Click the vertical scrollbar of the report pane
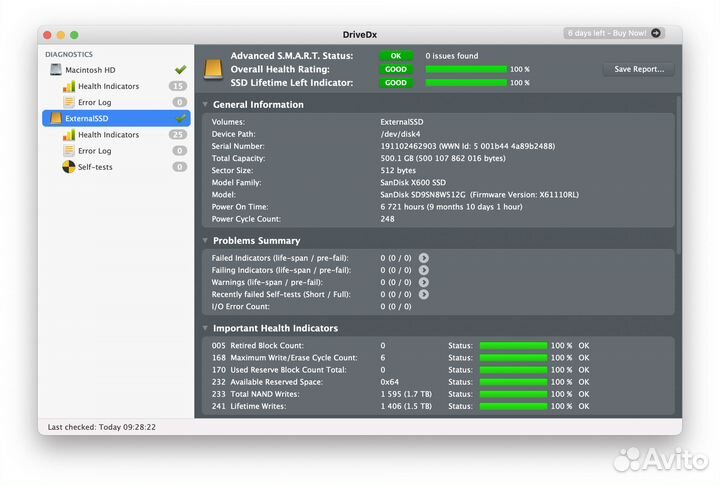 (678, 175)
